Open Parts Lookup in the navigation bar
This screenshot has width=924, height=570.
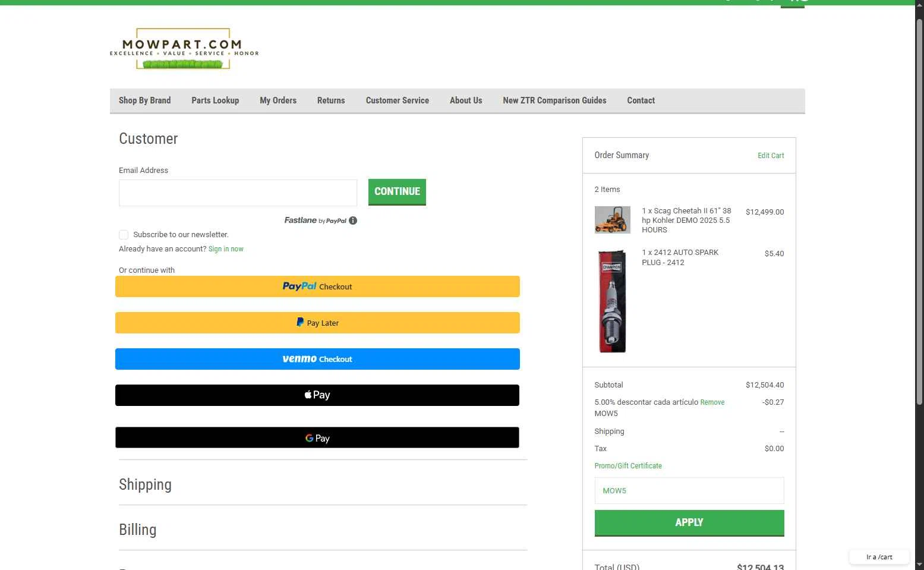(215, 100)
